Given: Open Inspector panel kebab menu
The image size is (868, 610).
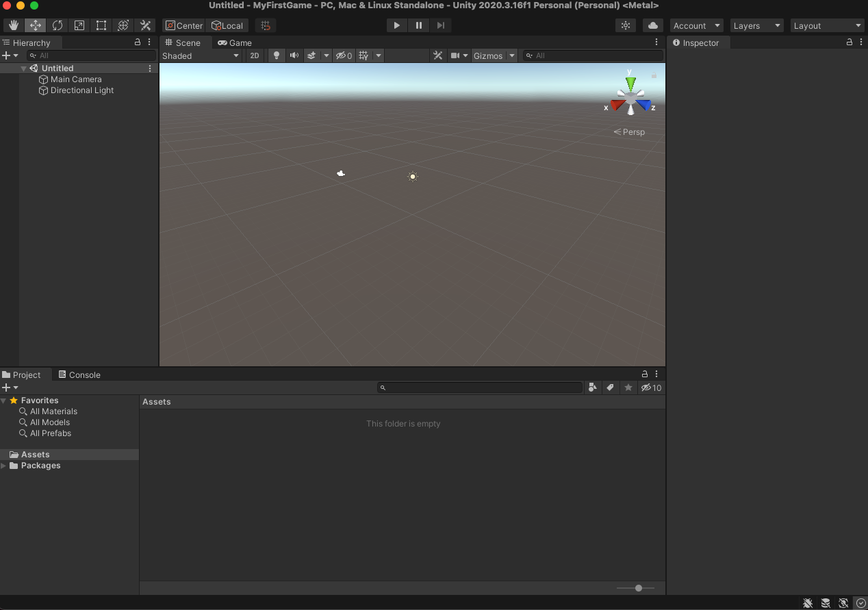Looking at the screenshot, I should [x=860, y=42].
